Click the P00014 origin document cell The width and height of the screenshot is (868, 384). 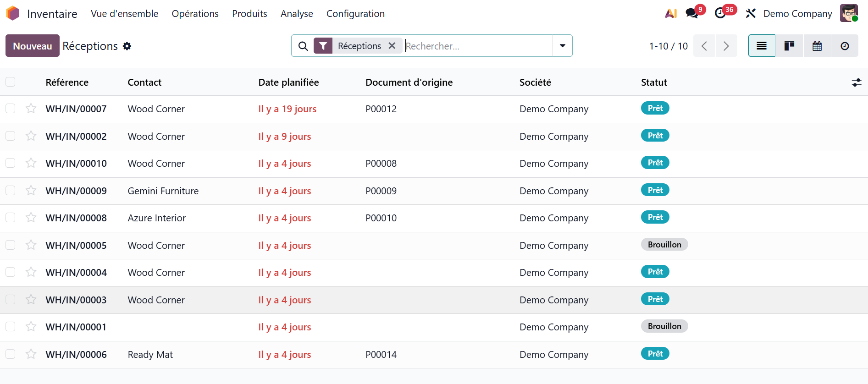tap(381, 355)
